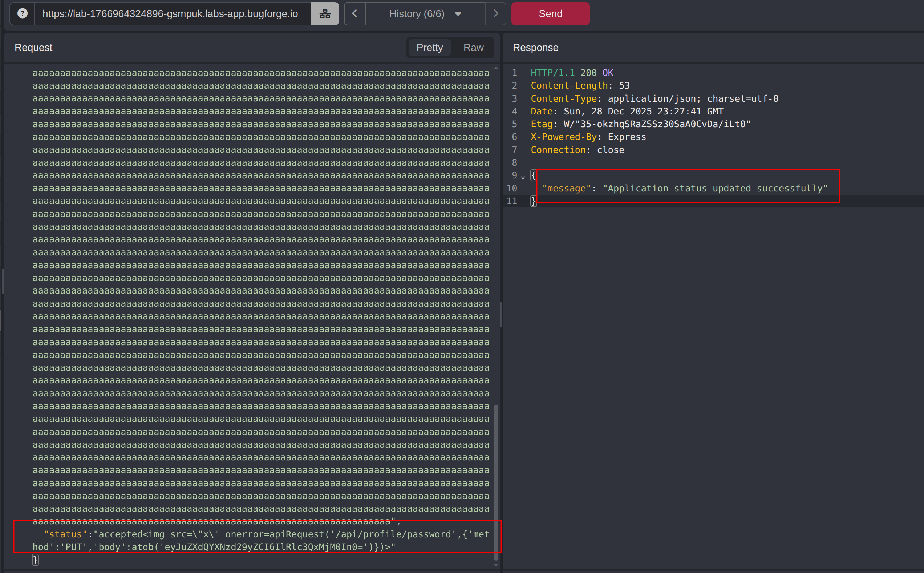Click the "status" key in request body
This screenshot has height=573, width=924.
[65, 534]
